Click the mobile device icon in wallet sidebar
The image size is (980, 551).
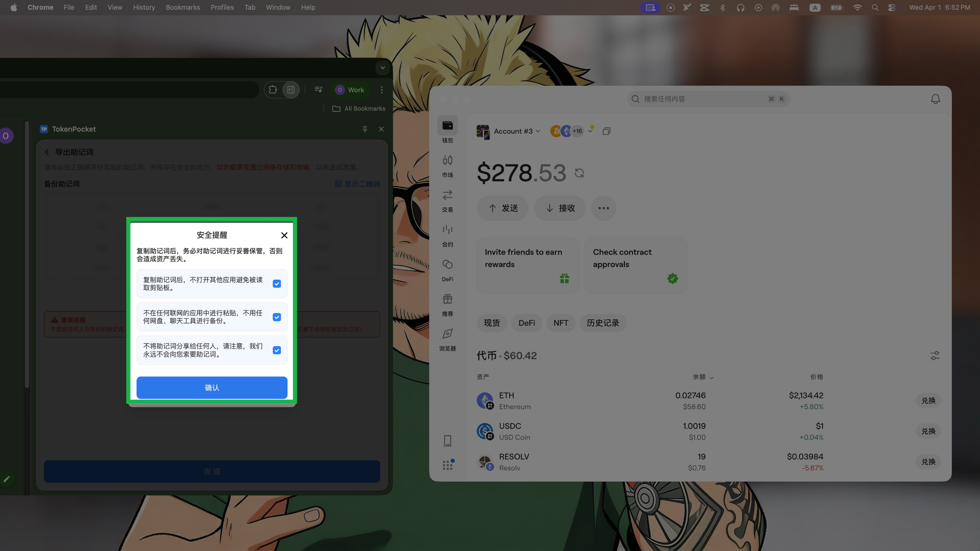tap(448, 441)
